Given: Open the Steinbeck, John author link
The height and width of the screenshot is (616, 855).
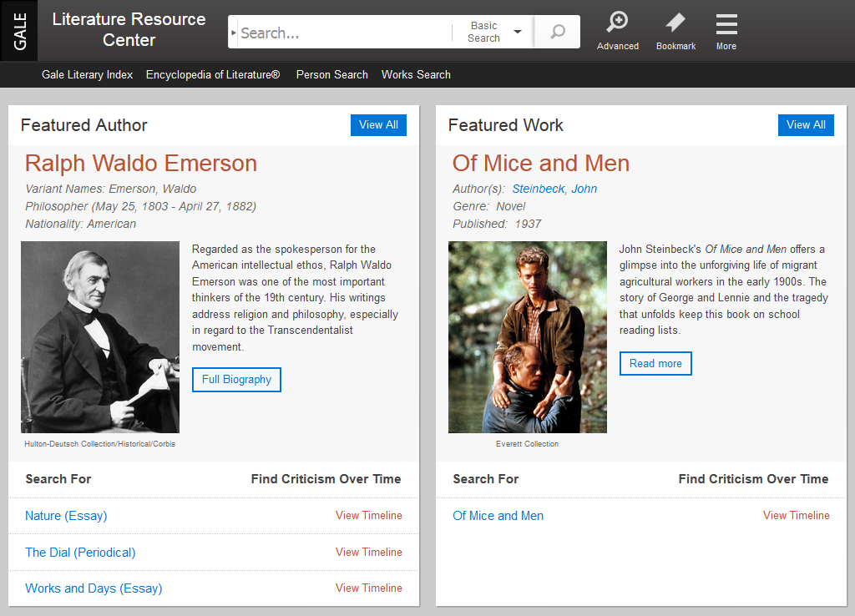Looking at the screenshot, I should click(554, 189).
